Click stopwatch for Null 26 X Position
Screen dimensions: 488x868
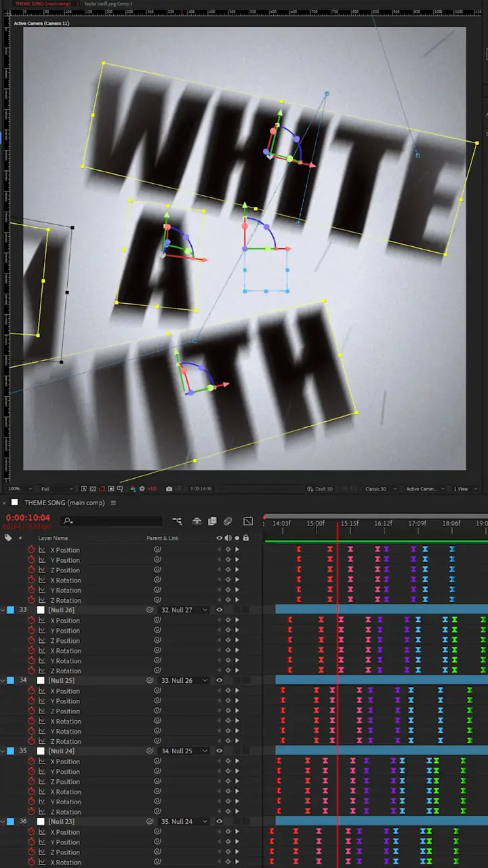pos(31,620)
